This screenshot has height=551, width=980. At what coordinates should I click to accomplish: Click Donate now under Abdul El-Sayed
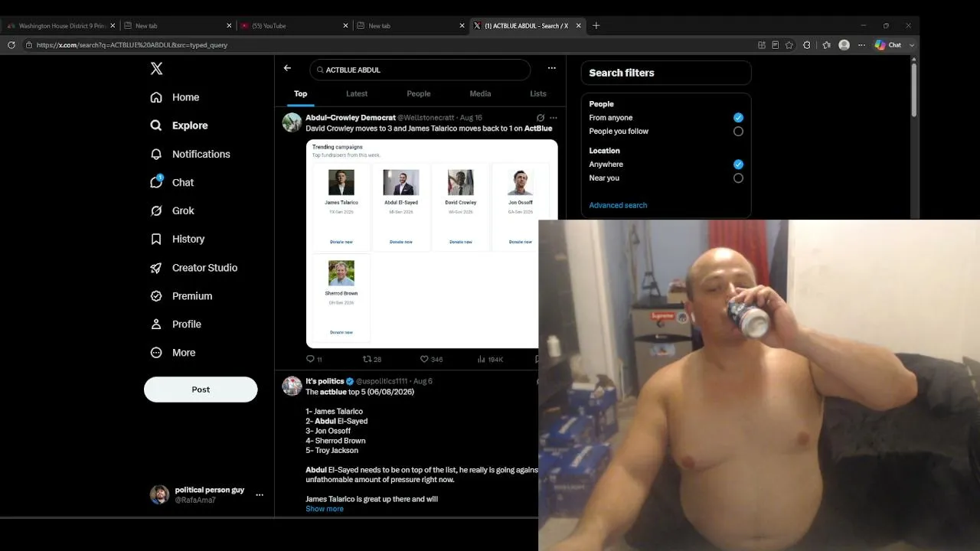401,242
